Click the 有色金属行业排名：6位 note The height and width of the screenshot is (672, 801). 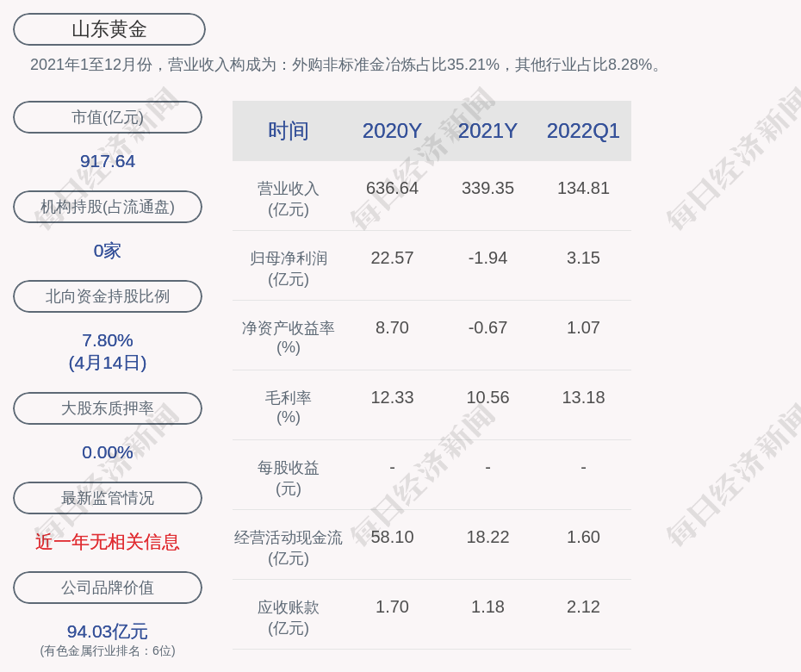tap(108, 650)
